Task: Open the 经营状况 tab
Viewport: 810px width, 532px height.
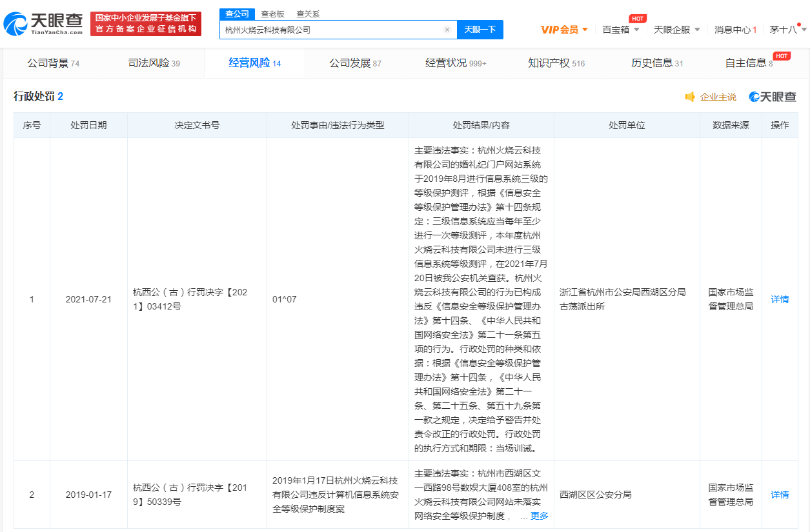Action: (456, 63)
